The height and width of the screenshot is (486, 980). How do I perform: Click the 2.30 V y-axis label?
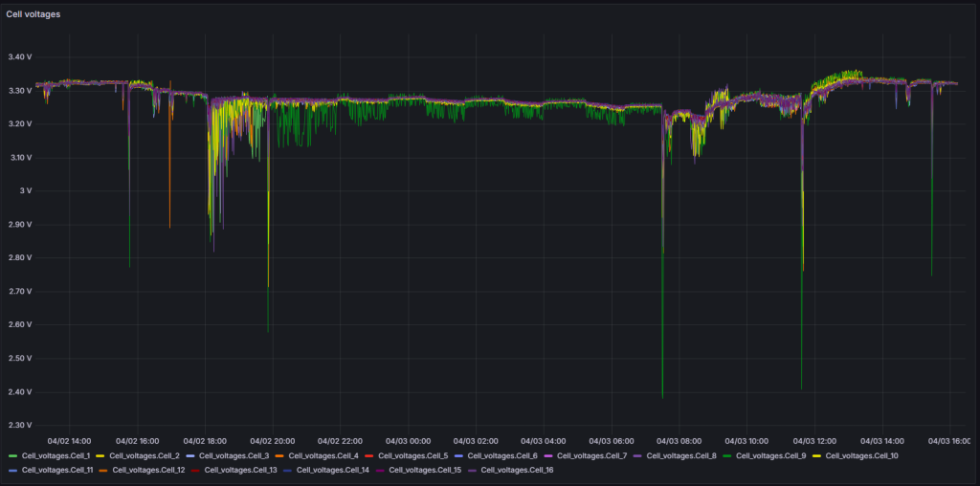(x=19, y=425)
